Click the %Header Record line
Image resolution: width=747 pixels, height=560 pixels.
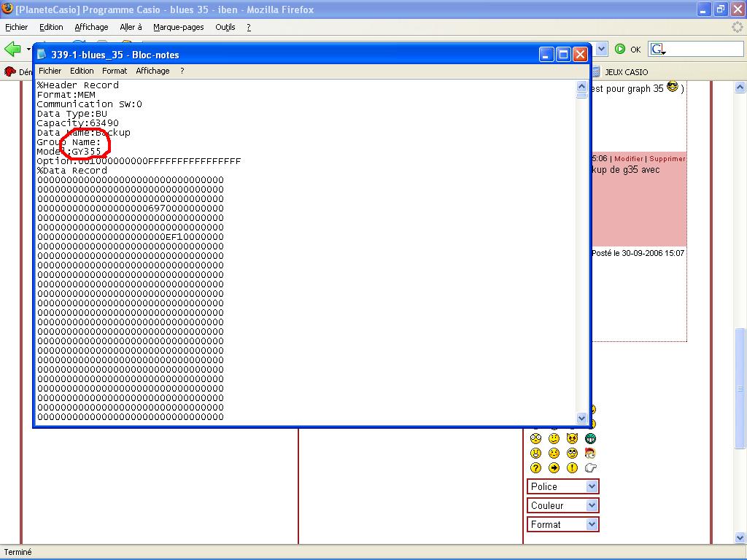pos(77,85)
